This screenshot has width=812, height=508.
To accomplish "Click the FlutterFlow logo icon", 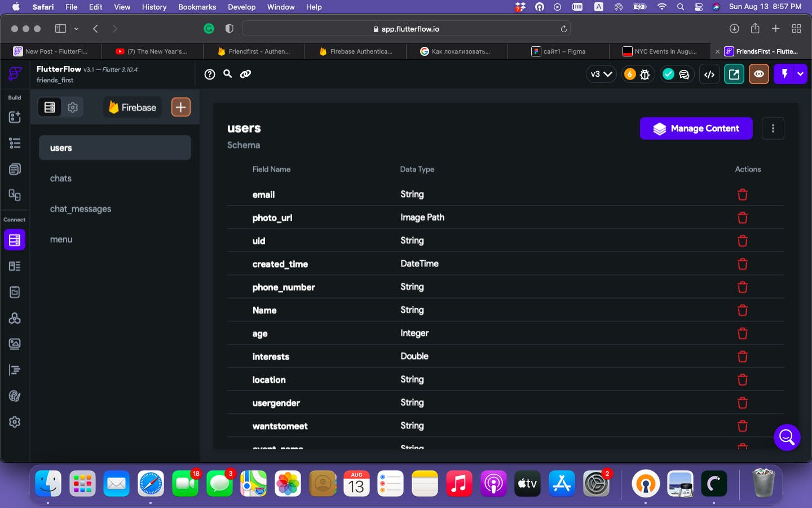I will pos(15,74).
